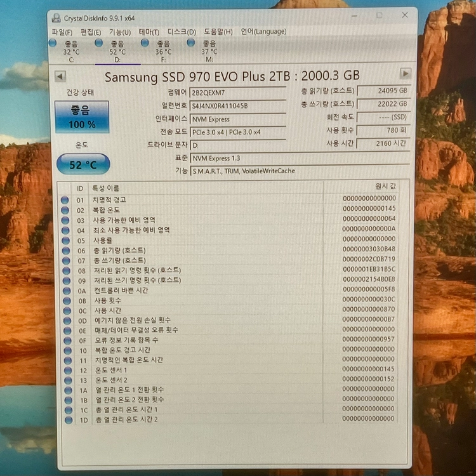The height and width of the screenshot is (476, 476).
Task: Open the 파일(F) menu
Action: tap(62, 32)
